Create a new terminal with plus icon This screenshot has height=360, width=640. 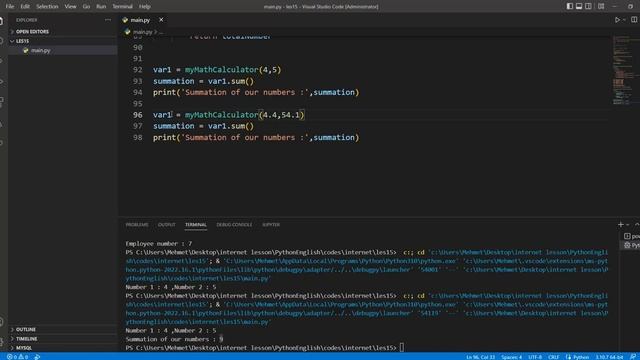click(620, 224)
